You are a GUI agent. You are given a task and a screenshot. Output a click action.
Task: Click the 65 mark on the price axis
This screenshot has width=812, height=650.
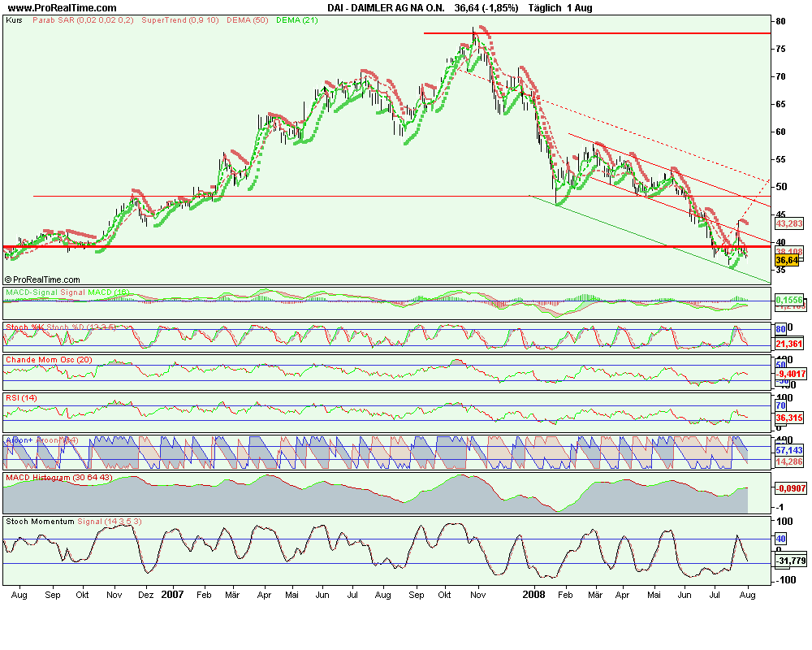pos(780,104)
